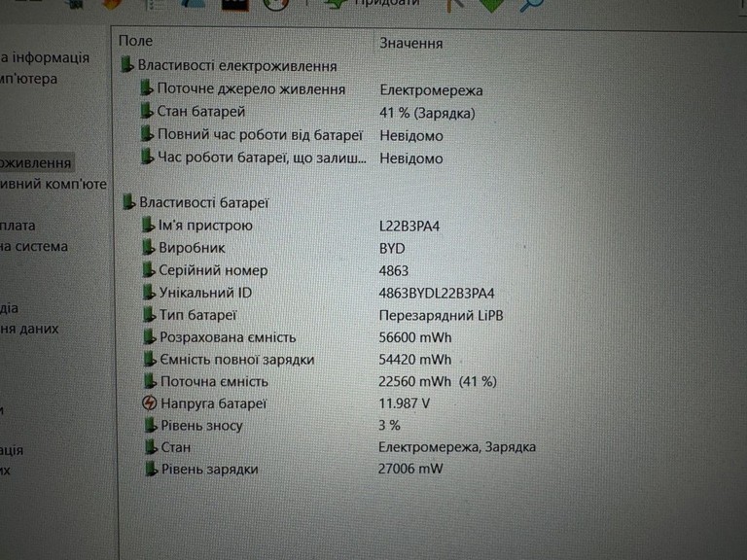Click the charge rate value 27006 mW

pyautogui.click(x=410, y=469)
